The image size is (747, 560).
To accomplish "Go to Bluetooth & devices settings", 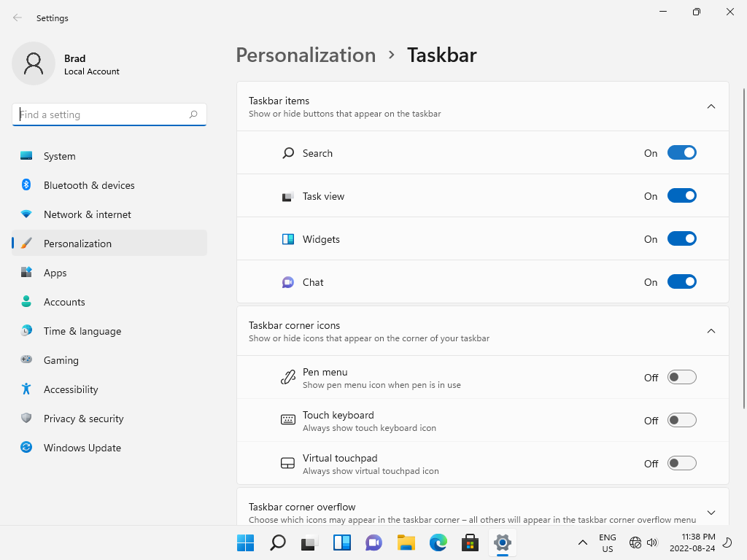I will point(109,184).
